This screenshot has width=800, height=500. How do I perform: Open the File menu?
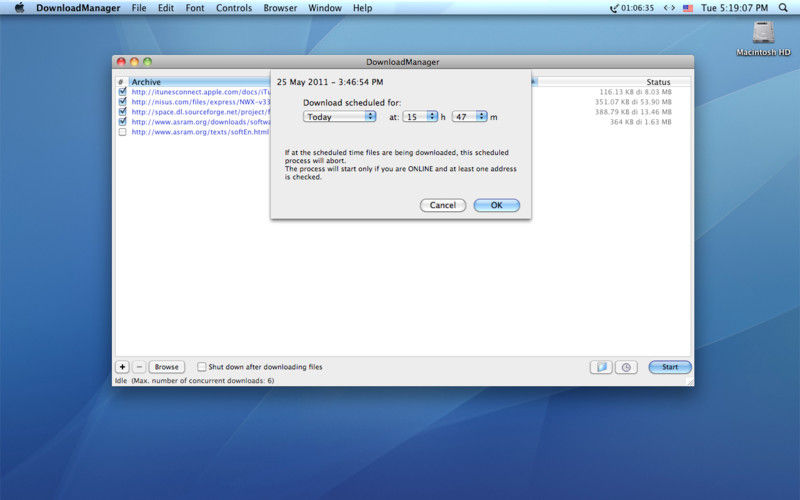[x=139, y=8]
